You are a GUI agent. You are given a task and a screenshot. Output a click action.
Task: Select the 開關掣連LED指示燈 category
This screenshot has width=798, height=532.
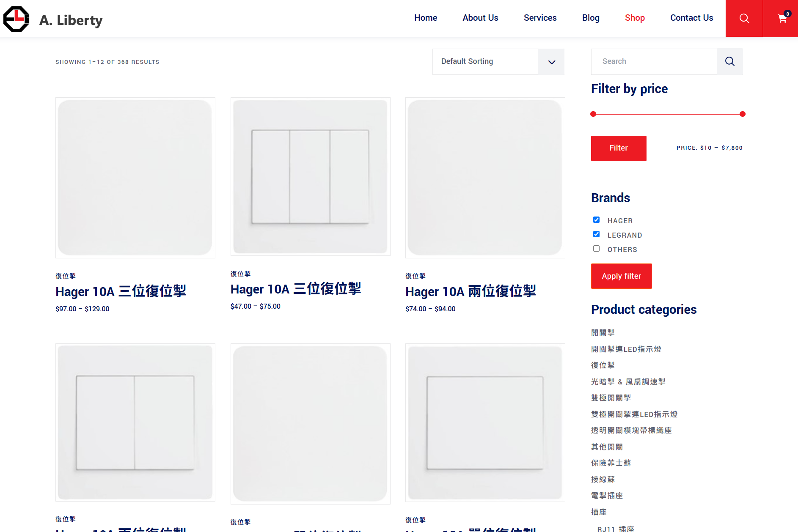[626, 349]
